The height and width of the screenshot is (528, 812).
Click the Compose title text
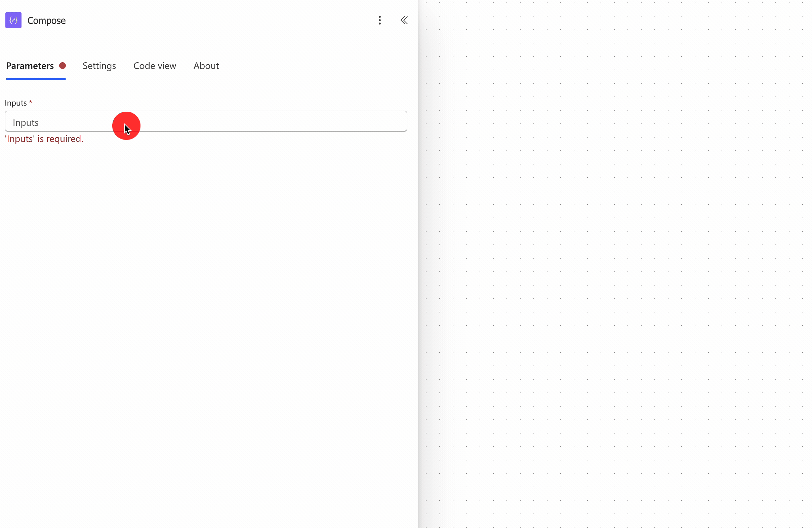point(46,21)
